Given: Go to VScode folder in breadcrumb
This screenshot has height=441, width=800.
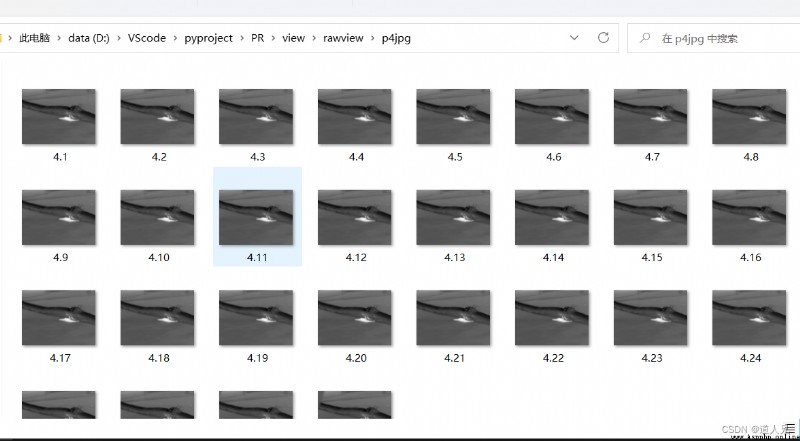Looking at the screenshot, I should (147, 38).
